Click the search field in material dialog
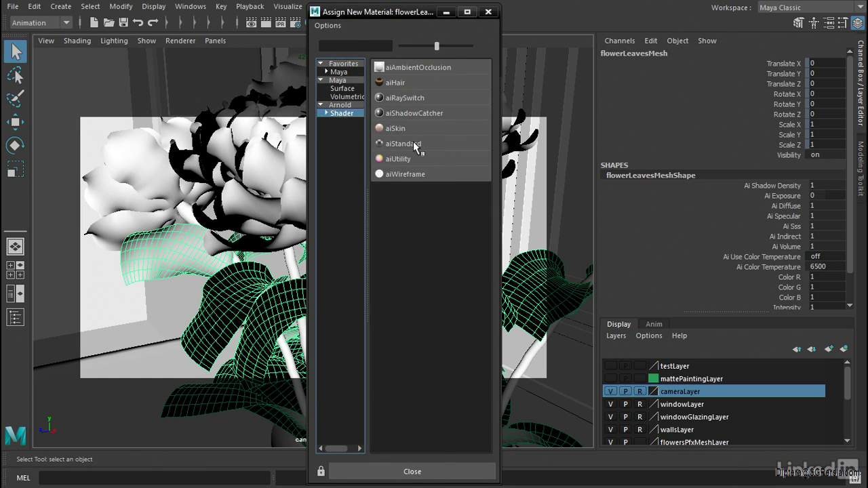This screenshot has height=488, width=868. click(x=355, y=46)
